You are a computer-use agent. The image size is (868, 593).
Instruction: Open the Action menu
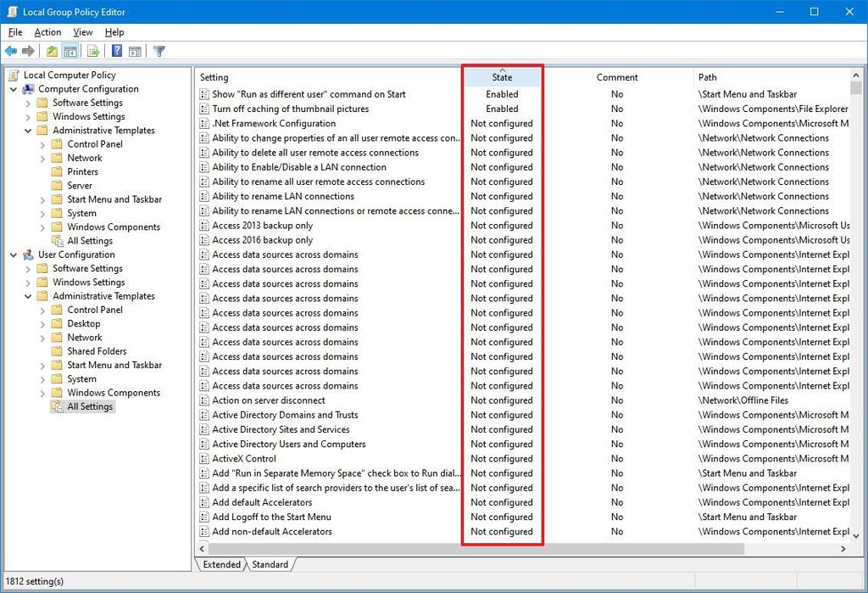(47, 32)
